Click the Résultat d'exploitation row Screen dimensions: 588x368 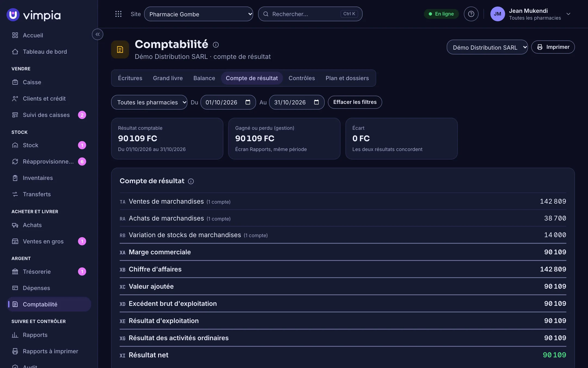tap(343, 321)
